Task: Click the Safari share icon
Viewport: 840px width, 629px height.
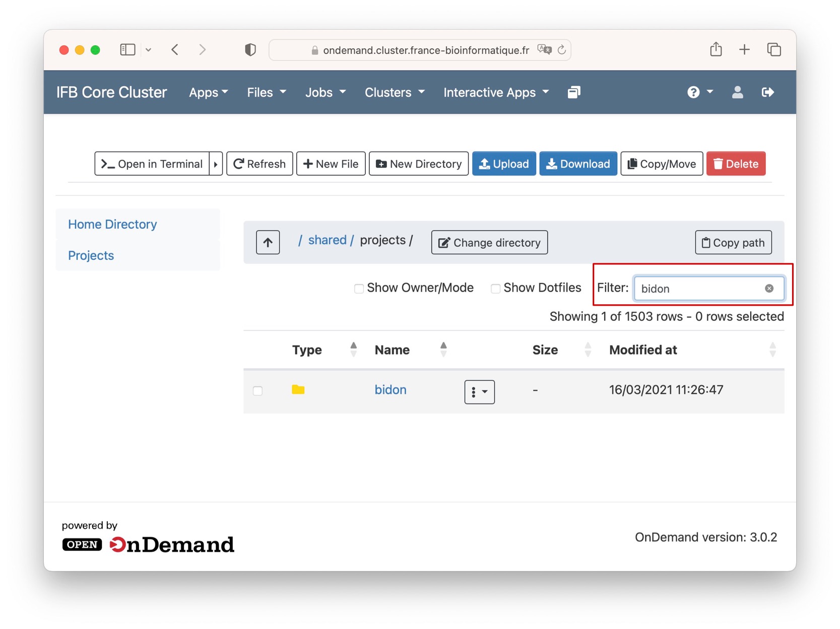Action: [x=716, y=49]
